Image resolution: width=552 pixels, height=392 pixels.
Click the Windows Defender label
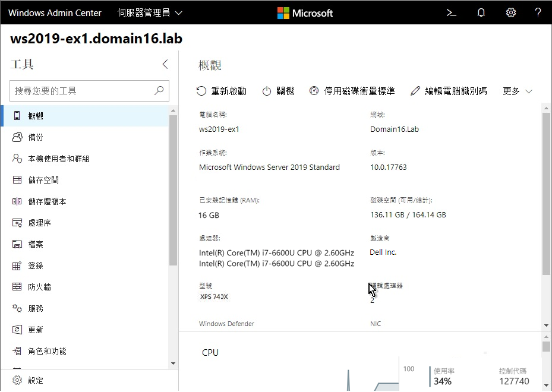click(226, 324)
